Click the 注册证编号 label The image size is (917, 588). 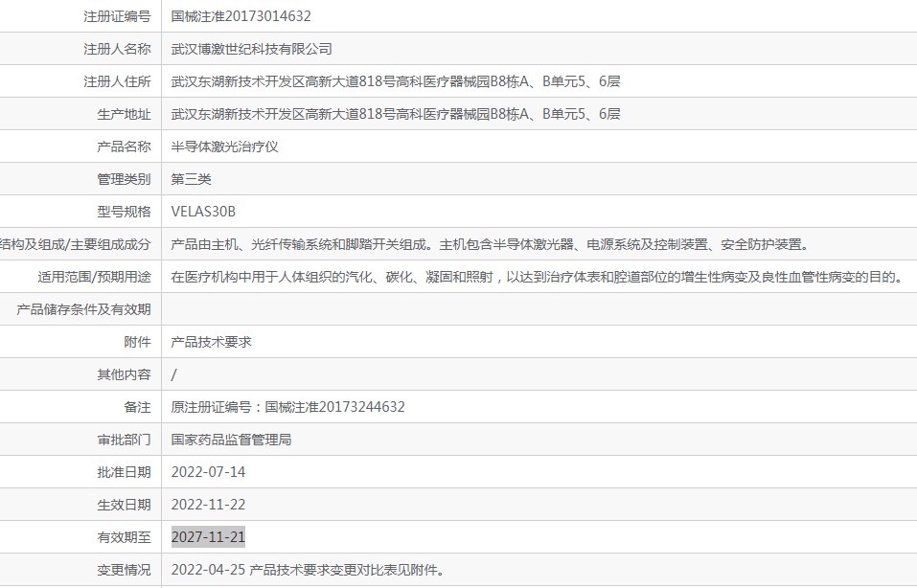click(117, 16)
